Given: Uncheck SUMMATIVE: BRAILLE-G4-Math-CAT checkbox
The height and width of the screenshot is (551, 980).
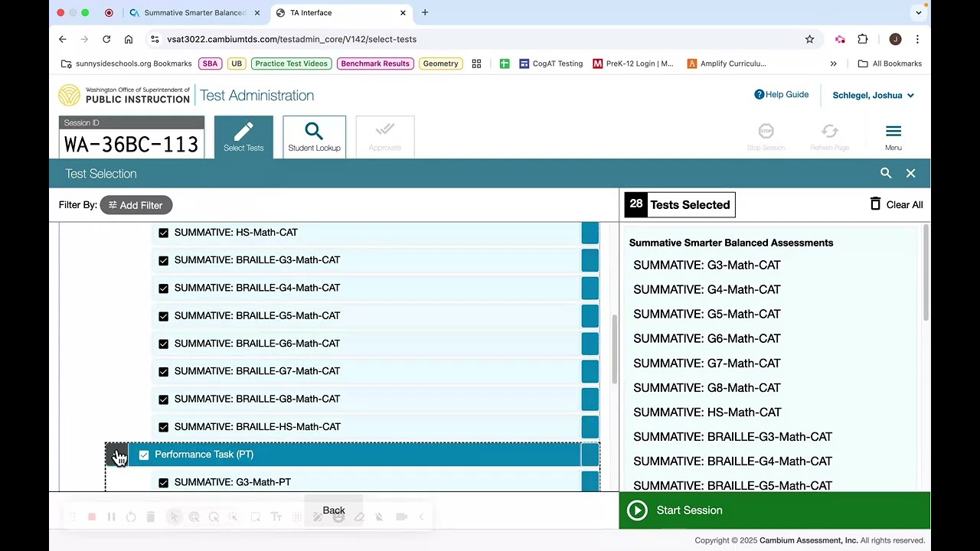Looking at the screenshot, I should click(x=163, y=288).
